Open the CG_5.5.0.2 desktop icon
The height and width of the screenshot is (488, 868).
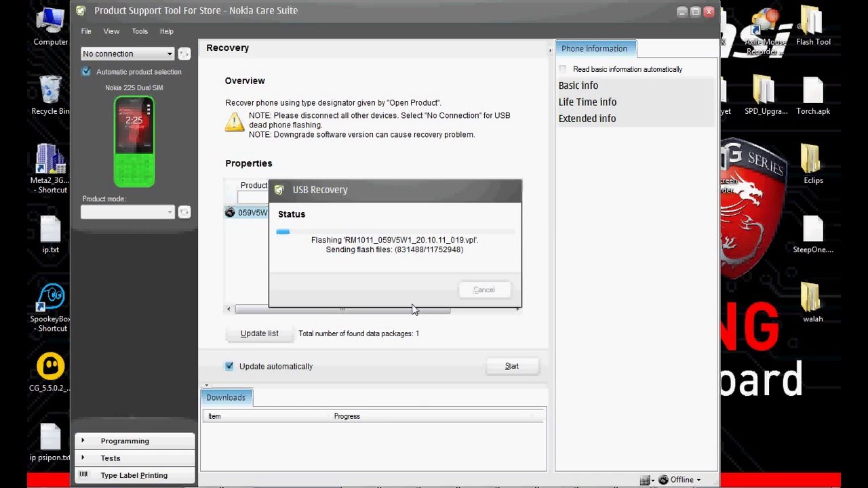coord(50,373)
